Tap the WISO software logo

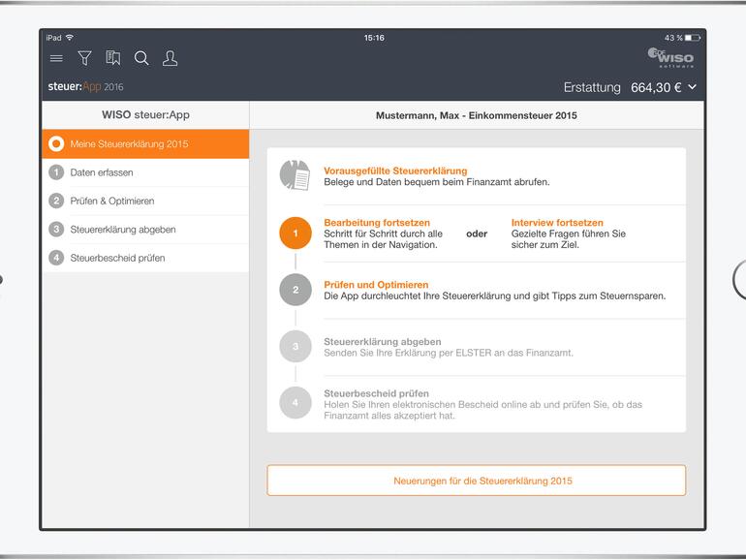[x=671, y=57]
